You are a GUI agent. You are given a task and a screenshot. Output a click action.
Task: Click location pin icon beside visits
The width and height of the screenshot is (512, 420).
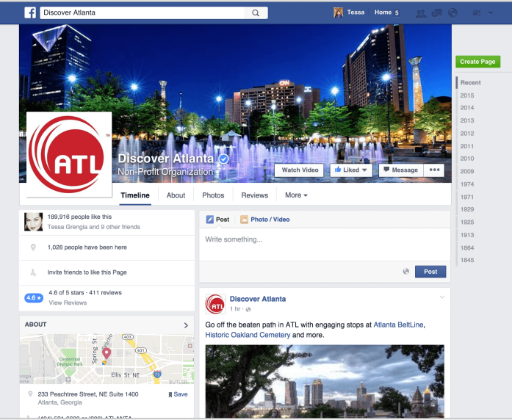pos(33,247)
